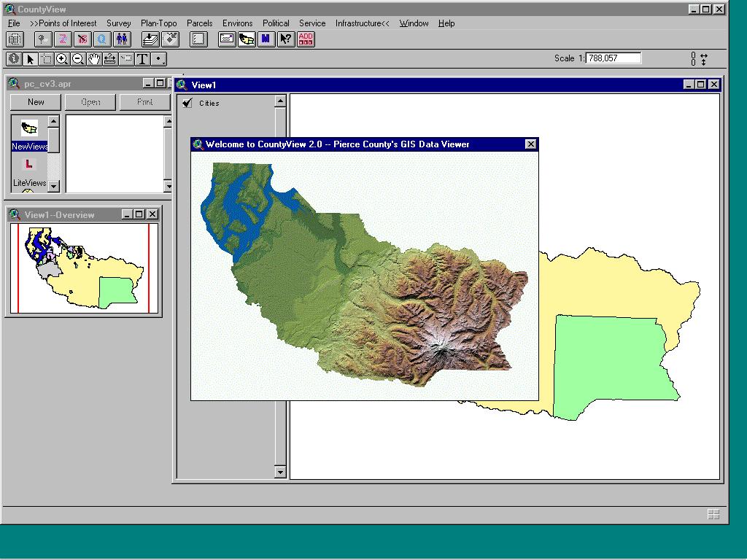The height and width of the screenshot is (560, 747).
Task: Click the down arrow of the View1 legend scrollbar
Action: point(280,472)
